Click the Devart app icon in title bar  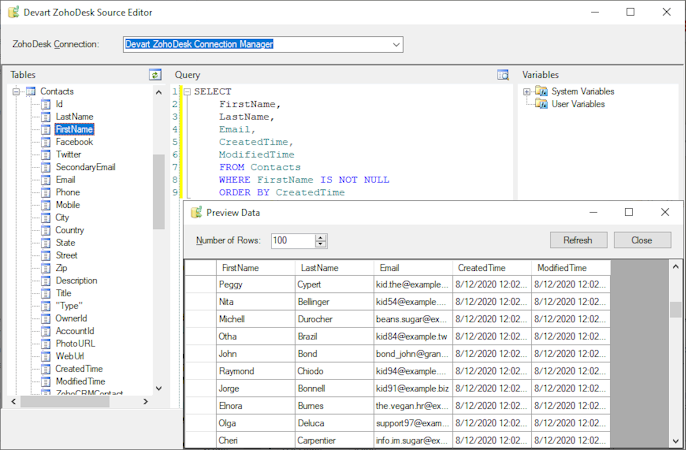pos(12,12)
